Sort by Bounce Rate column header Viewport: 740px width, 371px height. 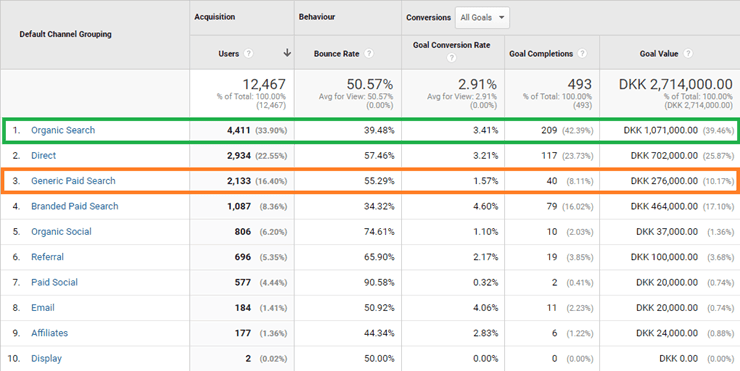(x=336, y=54)
